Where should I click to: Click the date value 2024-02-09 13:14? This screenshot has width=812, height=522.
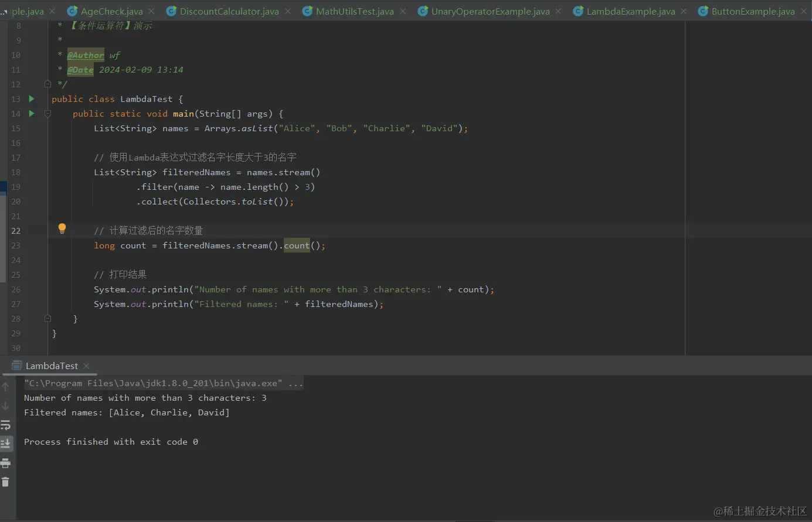click(141, 70)
